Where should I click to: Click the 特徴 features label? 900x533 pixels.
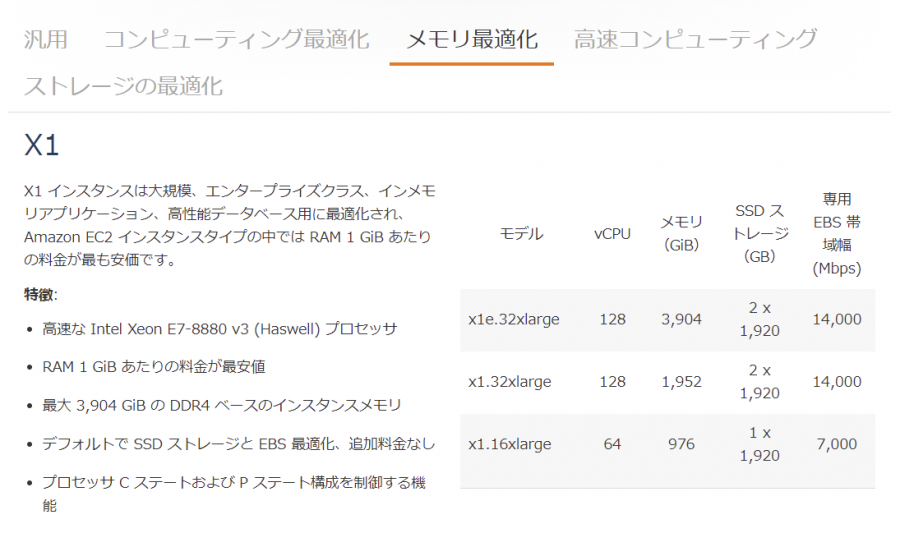pyautogui.click(x=40, y=295)
